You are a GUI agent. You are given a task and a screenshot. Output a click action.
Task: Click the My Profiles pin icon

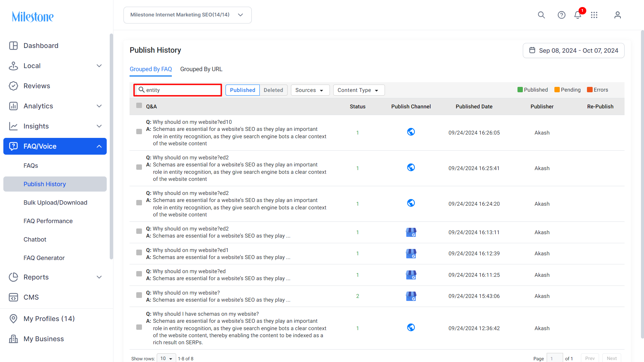pyautogui.click(x=13, y=319)
